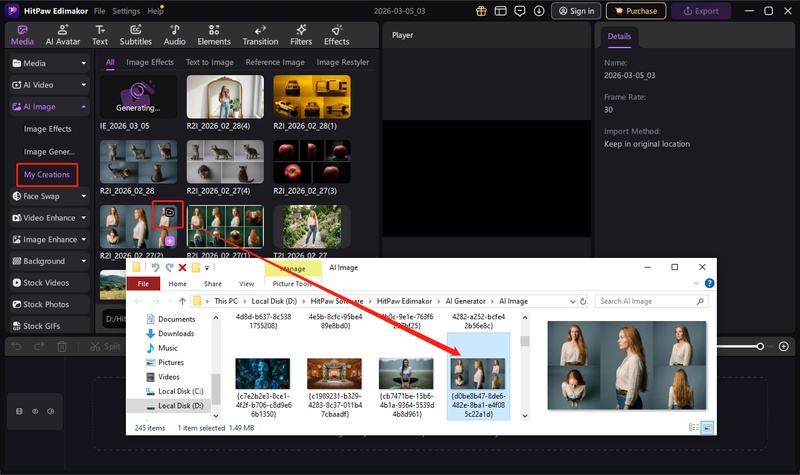
Task: Expand the Background sidebar section
Action: click(84, 261)
